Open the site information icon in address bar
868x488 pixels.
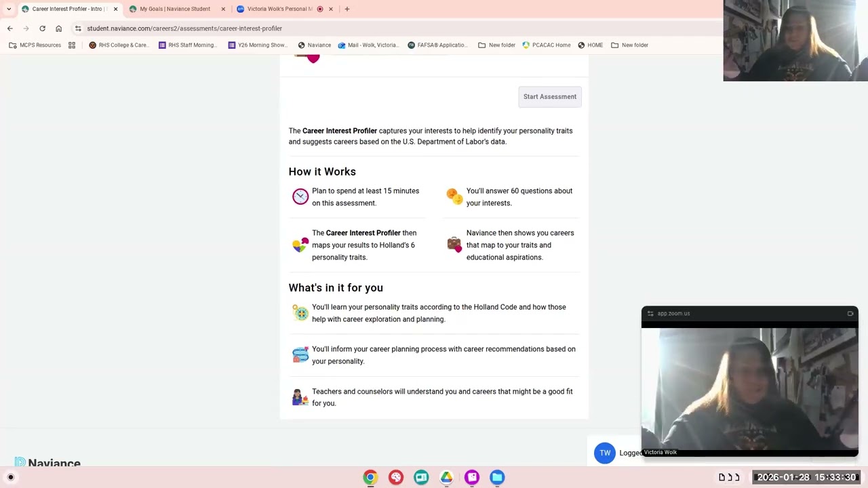pyautogui.click(x=78, y=28)
